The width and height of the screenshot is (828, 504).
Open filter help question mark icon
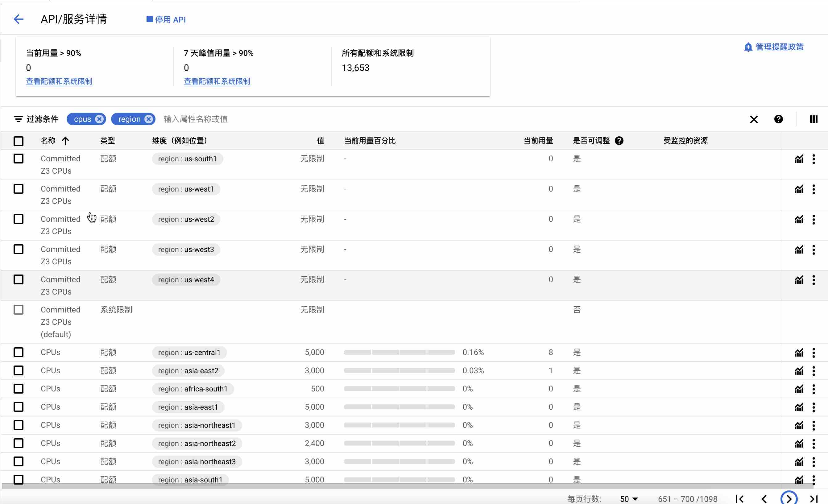coord(778,119)
